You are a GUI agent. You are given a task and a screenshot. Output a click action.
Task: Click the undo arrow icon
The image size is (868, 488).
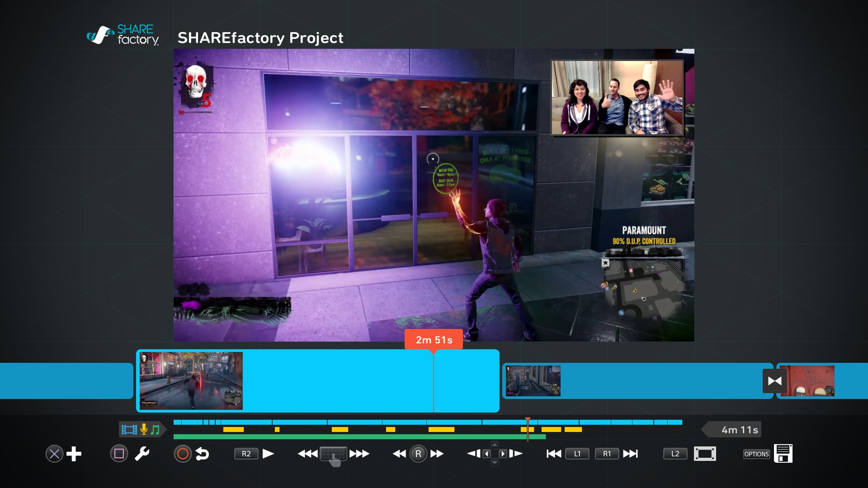[x=202, y=454]
